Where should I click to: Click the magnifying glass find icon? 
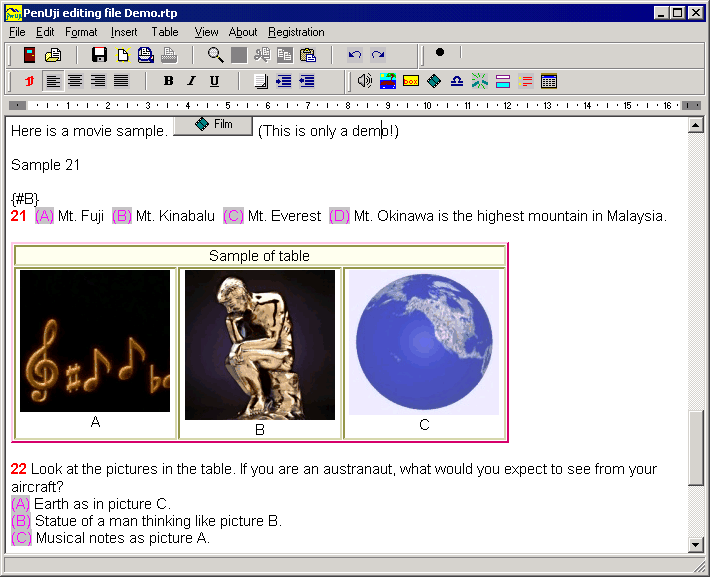(x=215, y=55)
